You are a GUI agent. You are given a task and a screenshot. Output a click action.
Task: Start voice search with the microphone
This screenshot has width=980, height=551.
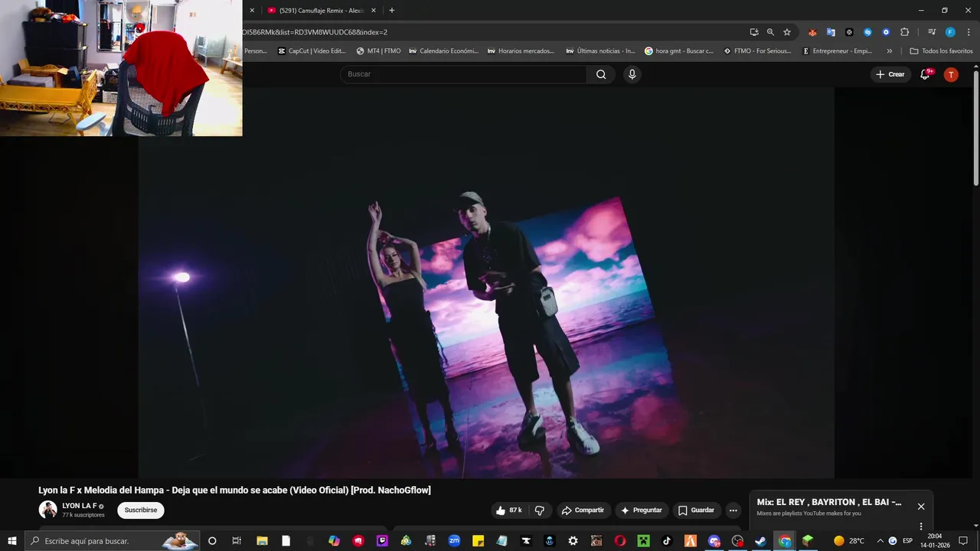[x=632, y=74]
